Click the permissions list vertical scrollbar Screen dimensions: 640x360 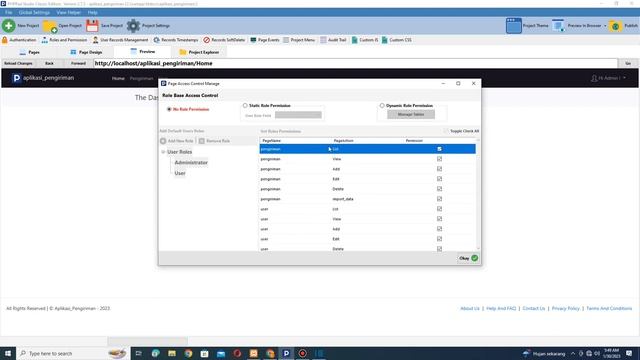(478, 194)
